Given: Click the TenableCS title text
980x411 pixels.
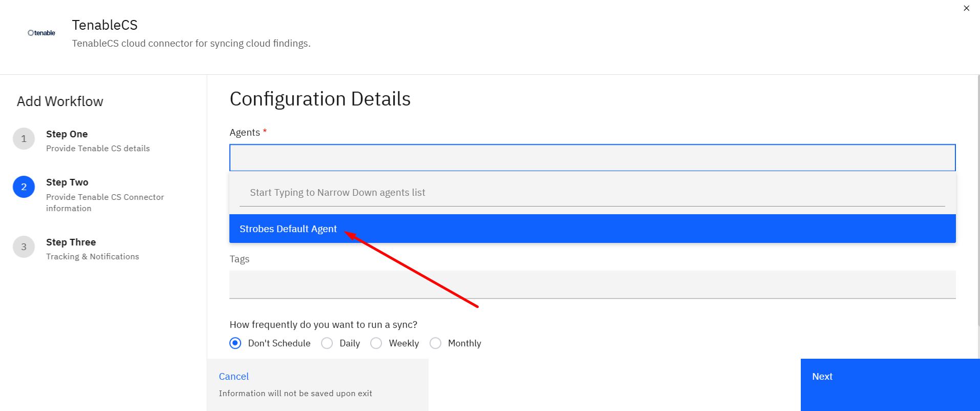Looking at the screenshot, I should pyautogui.click(x=105, y=25).
